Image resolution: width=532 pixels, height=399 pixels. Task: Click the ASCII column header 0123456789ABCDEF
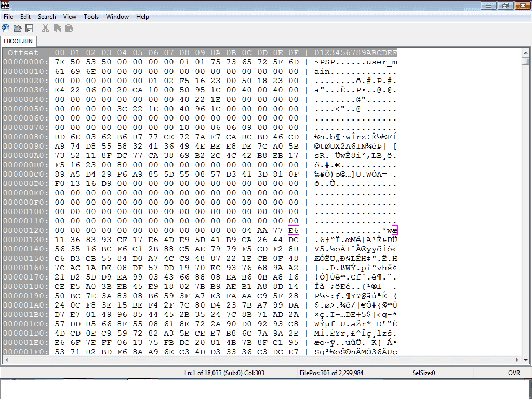pyautogui.click(x=355, y=52)
